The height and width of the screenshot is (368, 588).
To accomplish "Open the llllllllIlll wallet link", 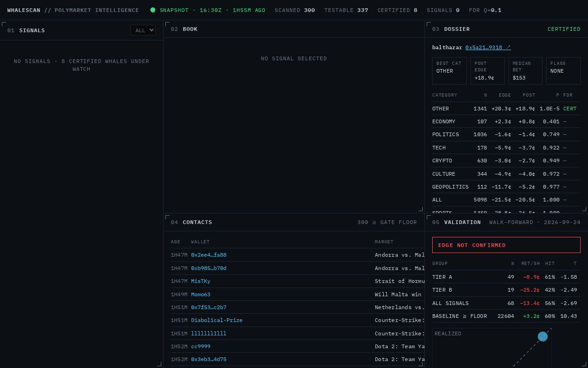I will 209,333.
